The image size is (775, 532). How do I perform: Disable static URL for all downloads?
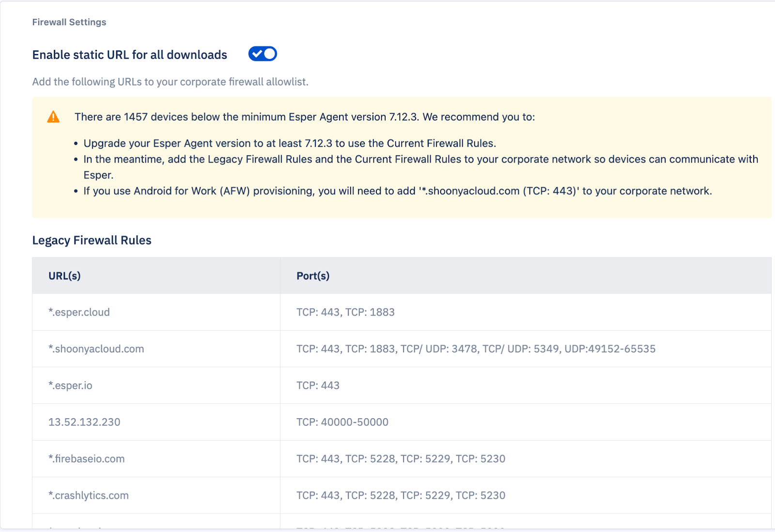(262, 54)
